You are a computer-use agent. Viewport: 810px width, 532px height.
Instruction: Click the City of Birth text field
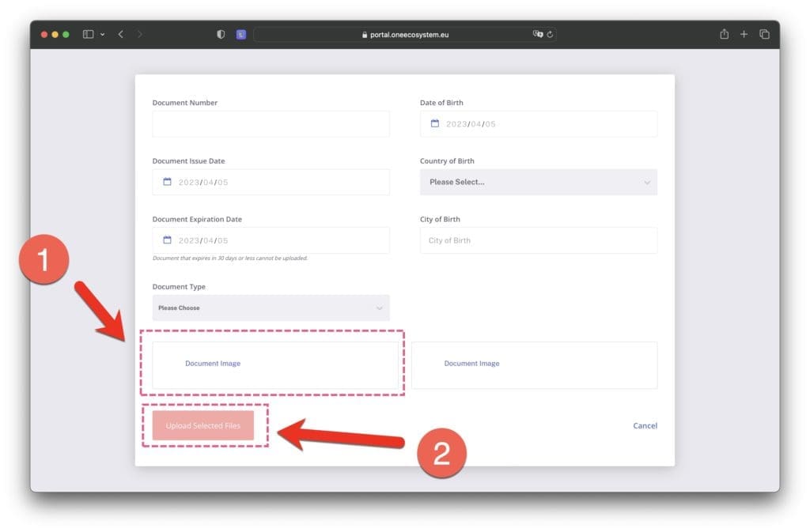click(538, 240)
